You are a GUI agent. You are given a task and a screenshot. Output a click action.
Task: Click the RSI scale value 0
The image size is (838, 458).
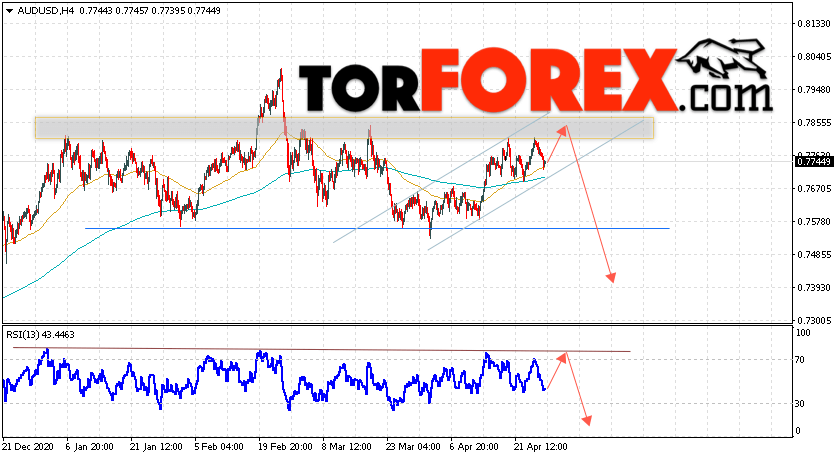tap(798, 431)
